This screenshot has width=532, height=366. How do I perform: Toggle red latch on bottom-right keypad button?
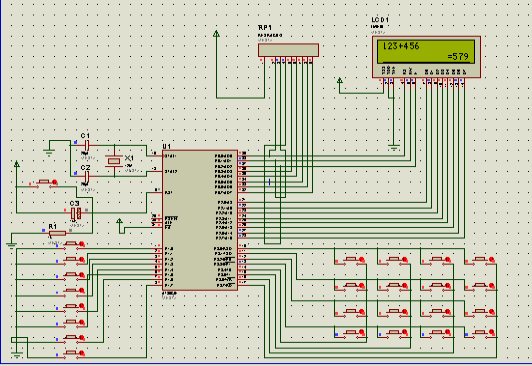pos(491,332)
